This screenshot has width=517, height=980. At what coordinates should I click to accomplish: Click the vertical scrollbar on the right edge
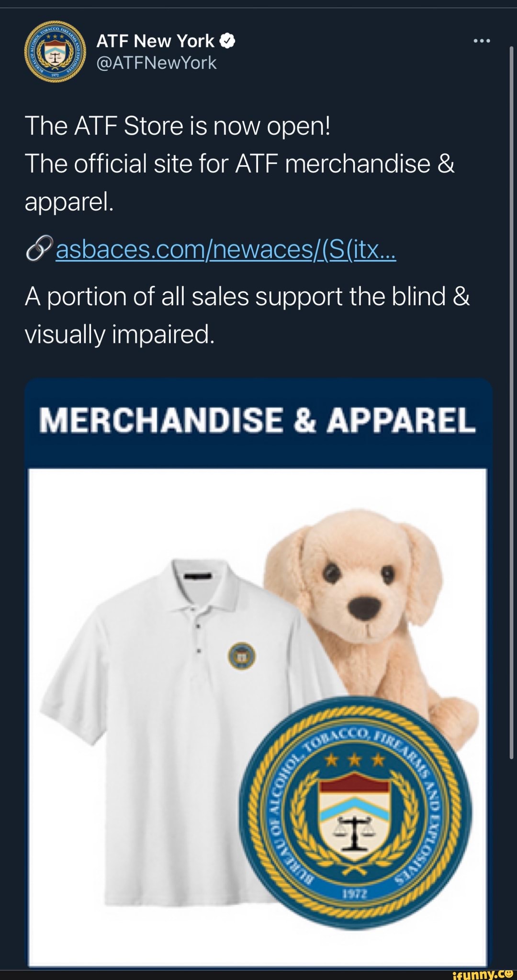(x=511, y=402)
